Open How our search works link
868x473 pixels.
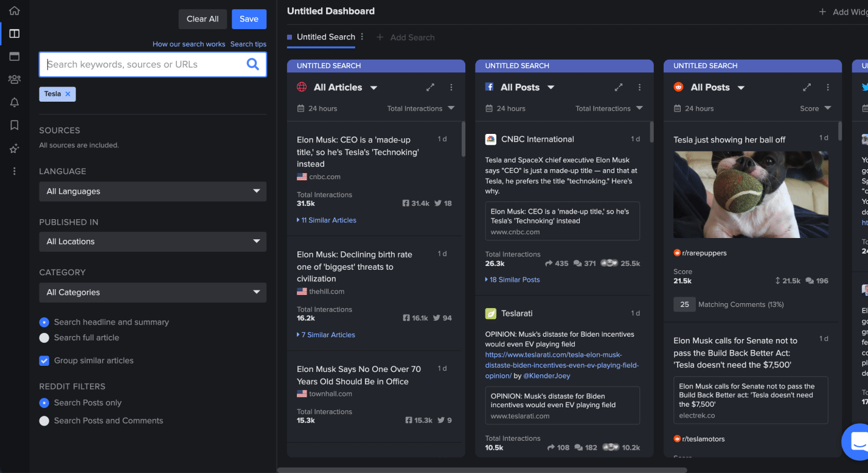189,44
